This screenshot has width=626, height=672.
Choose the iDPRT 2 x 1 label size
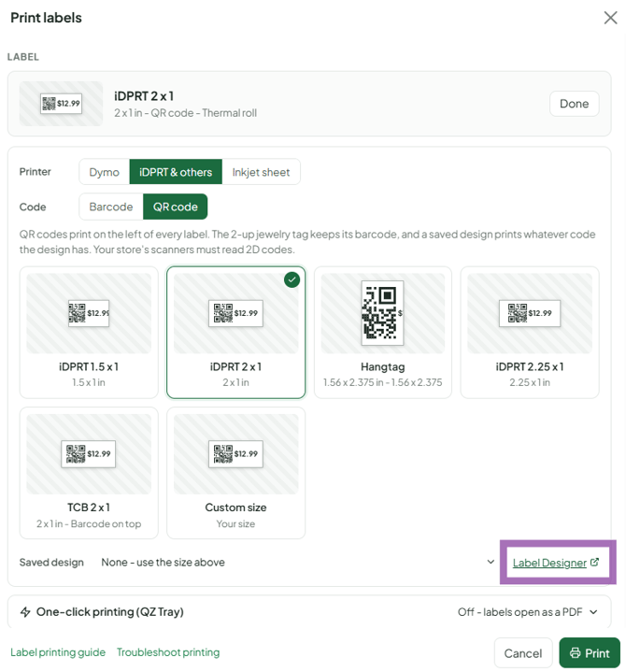tap(235, 332)
